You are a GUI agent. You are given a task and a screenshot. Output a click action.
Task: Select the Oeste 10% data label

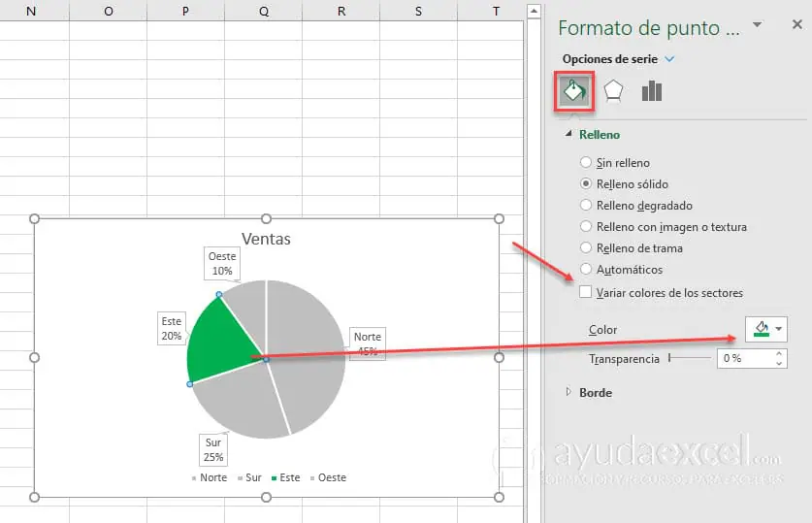coord(222,264)
